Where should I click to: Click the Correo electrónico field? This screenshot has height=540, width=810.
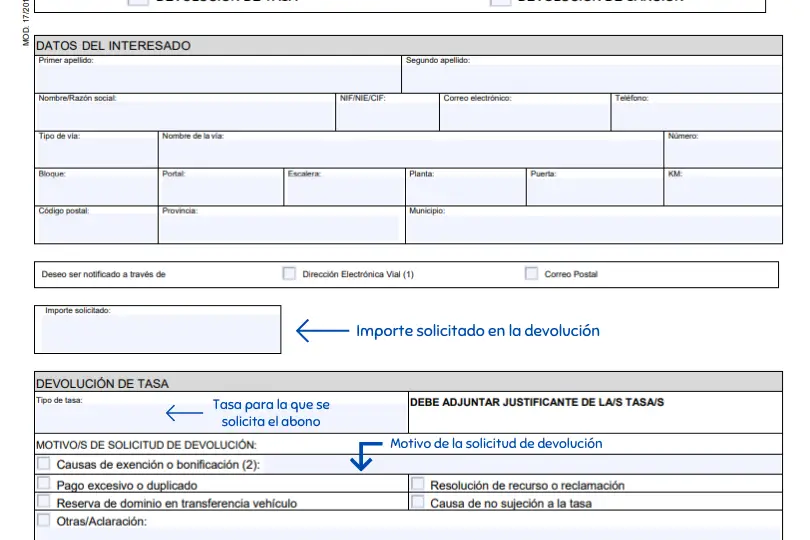click(x=525, y=116)
